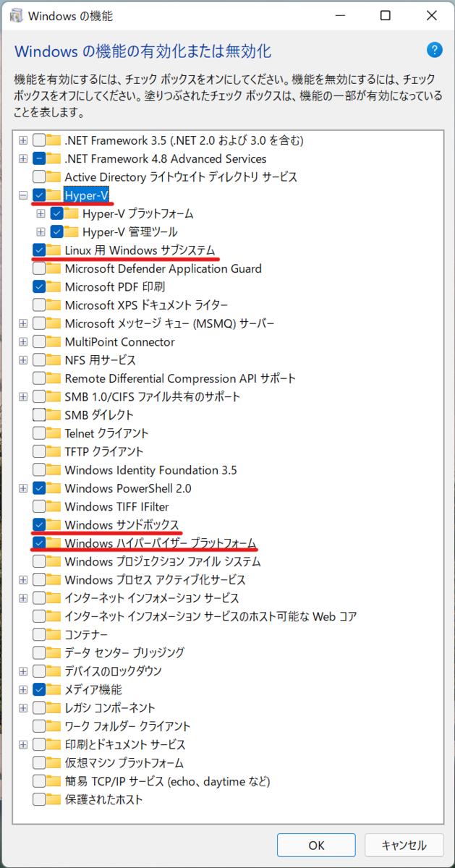The width and height of the screenshot is (455, 868).
Task: Expand レガシ コンポーネント node
Action: [x=23, y=707]
